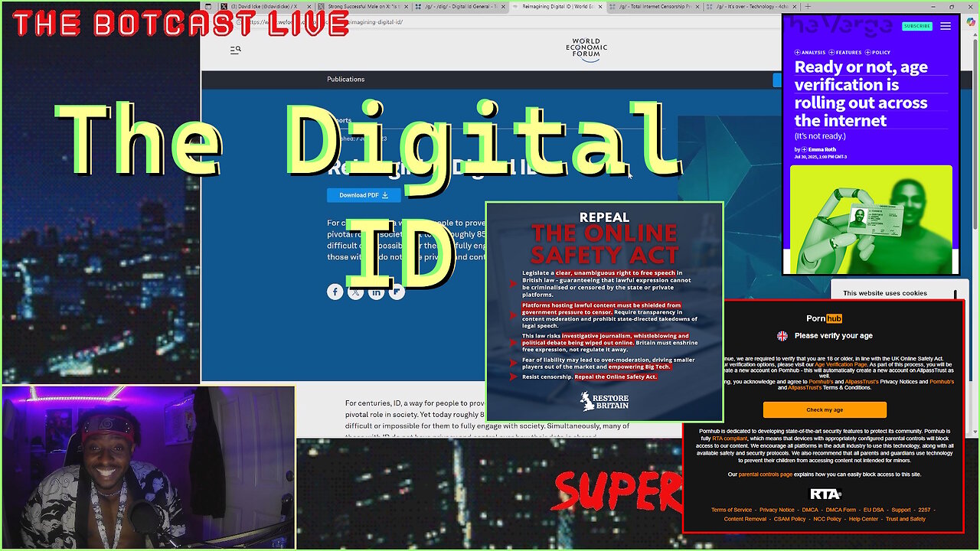The width and height of the screenshot is (980, 551).
Task: Share the report on LinkedIn
Action: (x=376, y=292)
